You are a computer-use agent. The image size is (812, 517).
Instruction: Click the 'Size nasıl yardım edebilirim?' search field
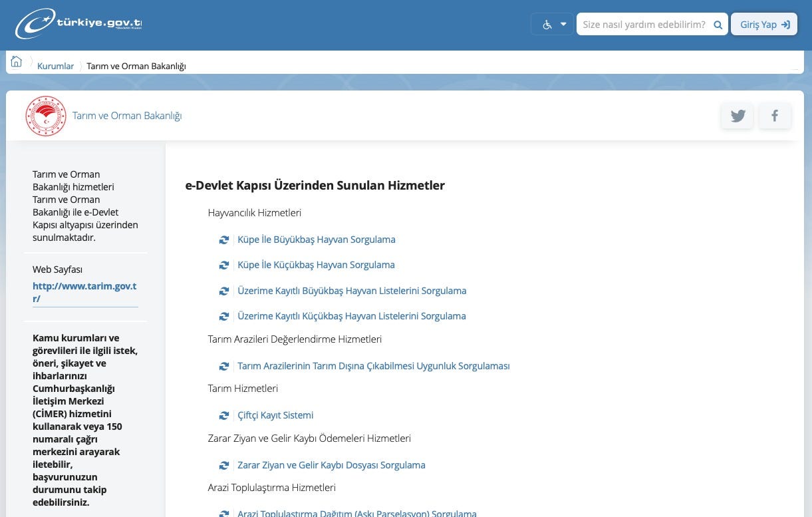644,25
